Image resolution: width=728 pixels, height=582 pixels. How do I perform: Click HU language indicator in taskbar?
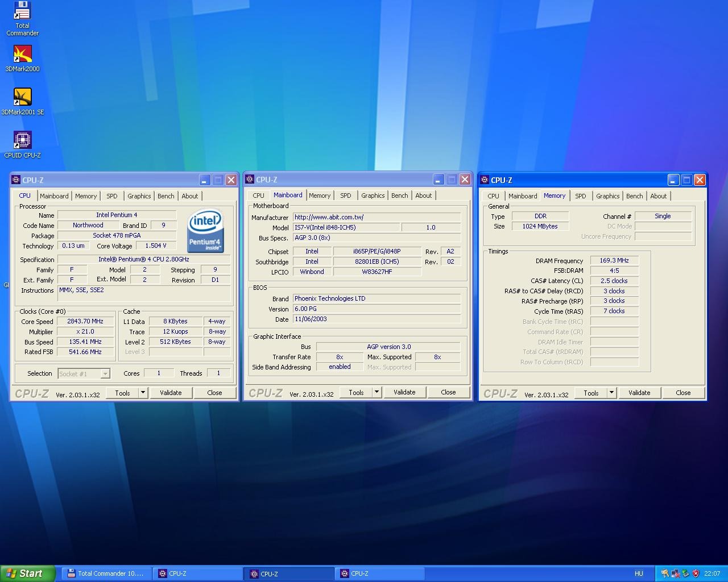click(x=639, y=573)
